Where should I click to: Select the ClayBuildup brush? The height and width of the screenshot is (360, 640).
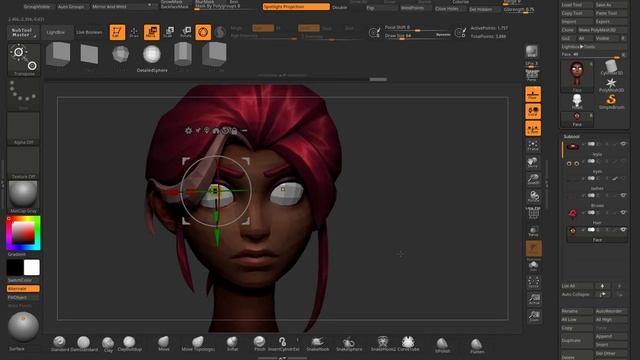(x=129, y=344)
